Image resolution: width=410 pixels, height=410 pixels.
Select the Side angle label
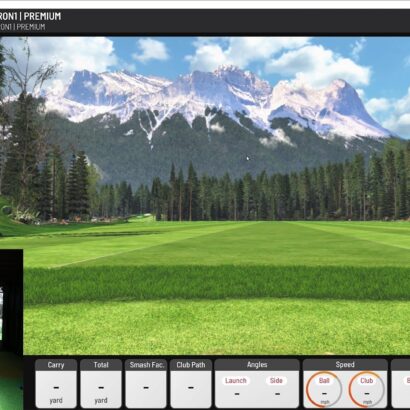click(x=276, y=380)
